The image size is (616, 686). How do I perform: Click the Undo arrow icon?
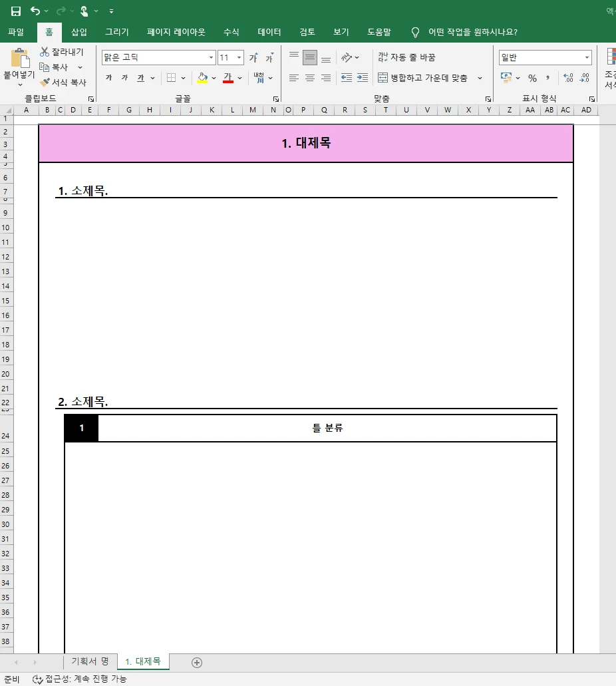coord(35,11)
